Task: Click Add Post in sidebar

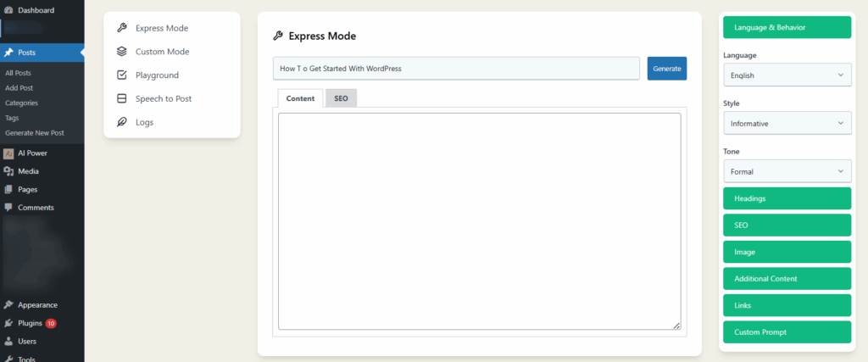Action: (19, 88)
